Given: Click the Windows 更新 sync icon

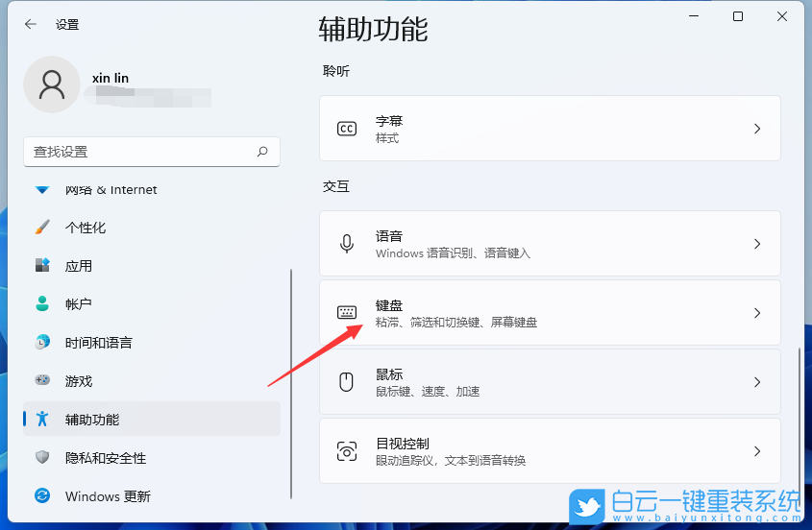Looking at the screenshot, I should (42, 495).
